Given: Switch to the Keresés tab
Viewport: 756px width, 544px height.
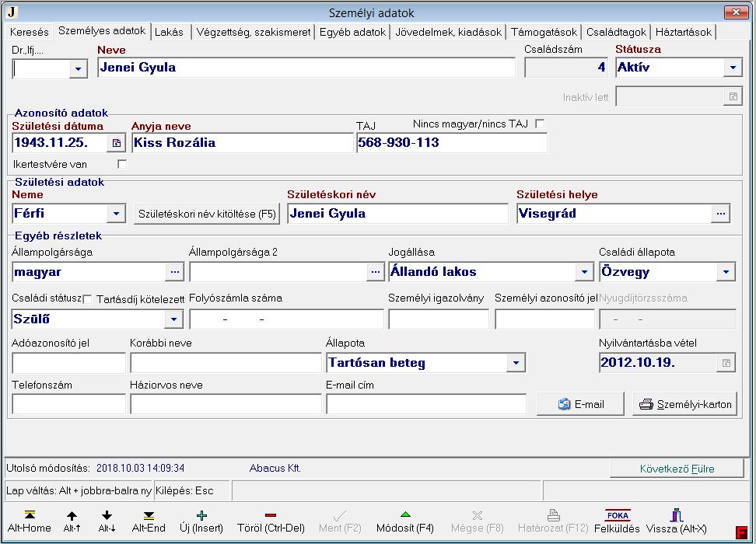Looking at the screenshot, I should pos(29,33).
